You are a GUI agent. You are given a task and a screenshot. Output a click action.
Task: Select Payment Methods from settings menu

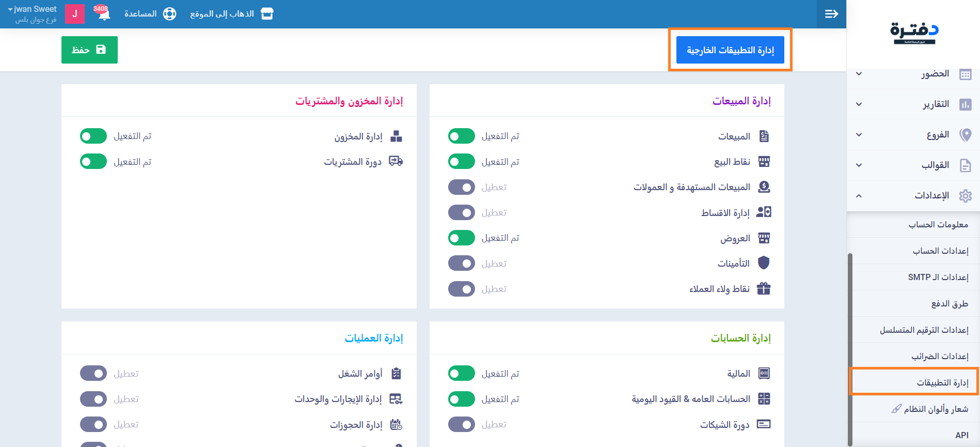click(x=949, y=303)
